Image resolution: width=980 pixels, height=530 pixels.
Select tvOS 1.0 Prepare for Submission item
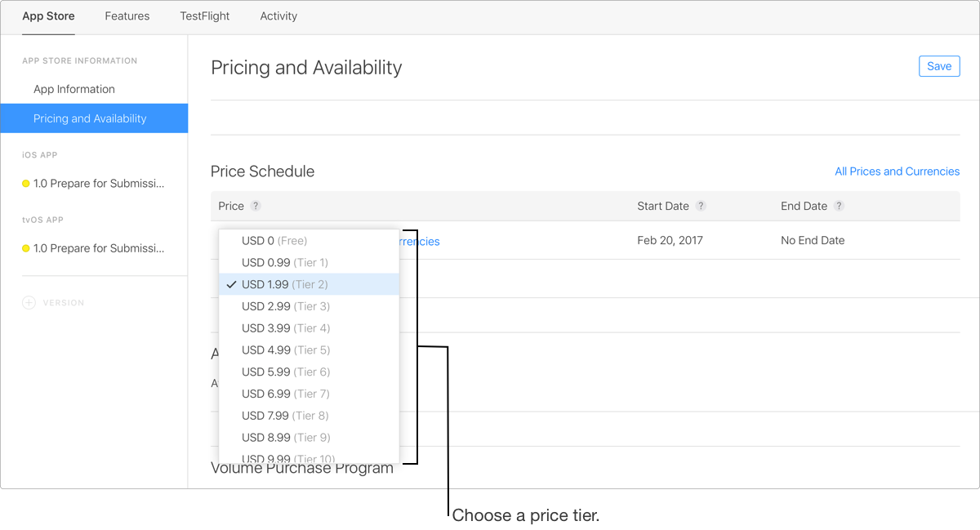click(x=99, y=248)
